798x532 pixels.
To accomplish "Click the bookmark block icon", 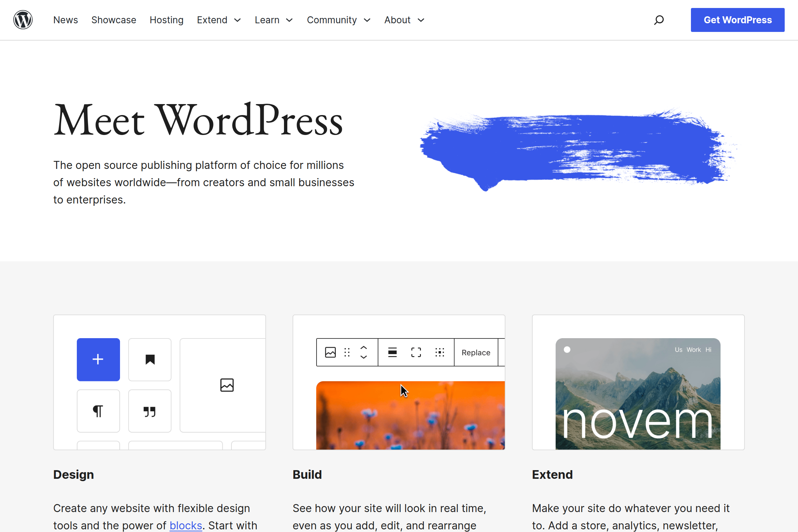I will pyautogui.click(x=150, y=359).
